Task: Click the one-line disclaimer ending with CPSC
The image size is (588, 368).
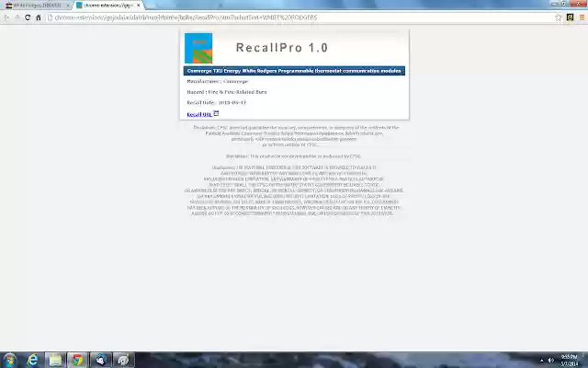Action: 294,156
